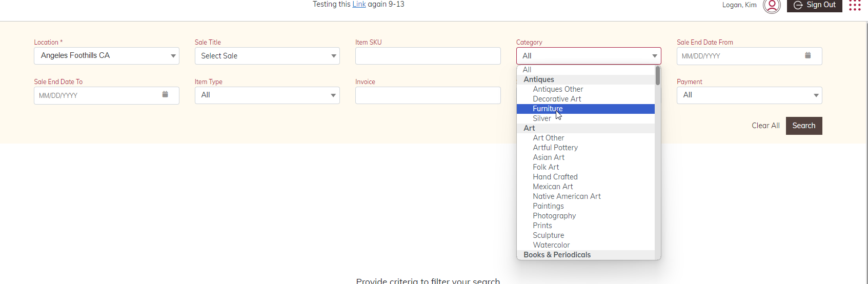This screenshot has width=868, height=284.
Task: Follow the Link in the announcement text
Action: coord(359,4)
